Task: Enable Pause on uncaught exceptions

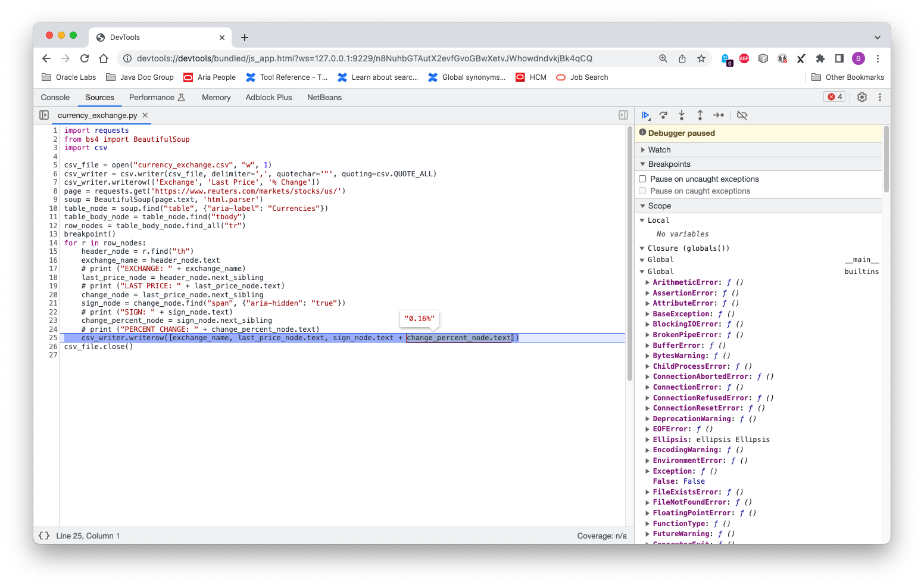Action: coord(642,178)
